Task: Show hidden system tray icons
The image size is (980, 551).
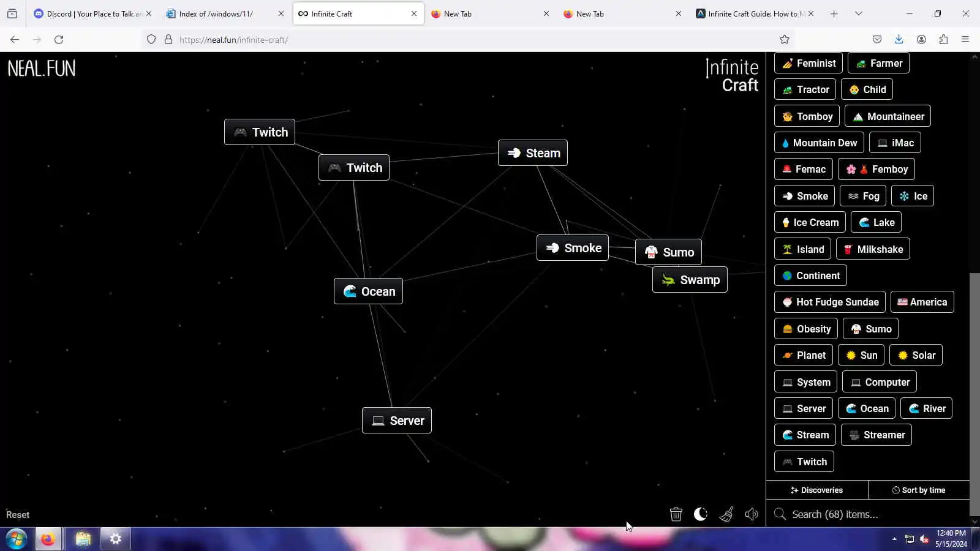Action: pyautogui.click(x=894, y=539)
